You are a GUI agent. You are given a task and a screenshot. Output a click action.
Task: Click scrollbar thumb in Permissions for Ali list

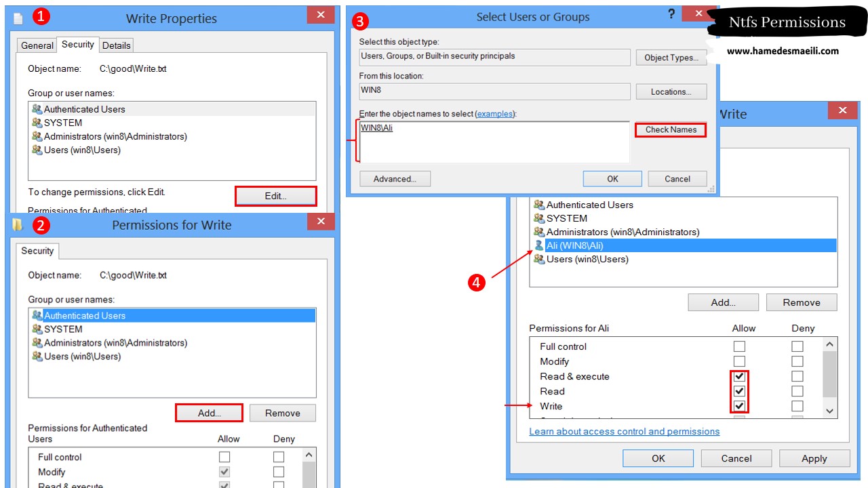(x=829, y=374)
